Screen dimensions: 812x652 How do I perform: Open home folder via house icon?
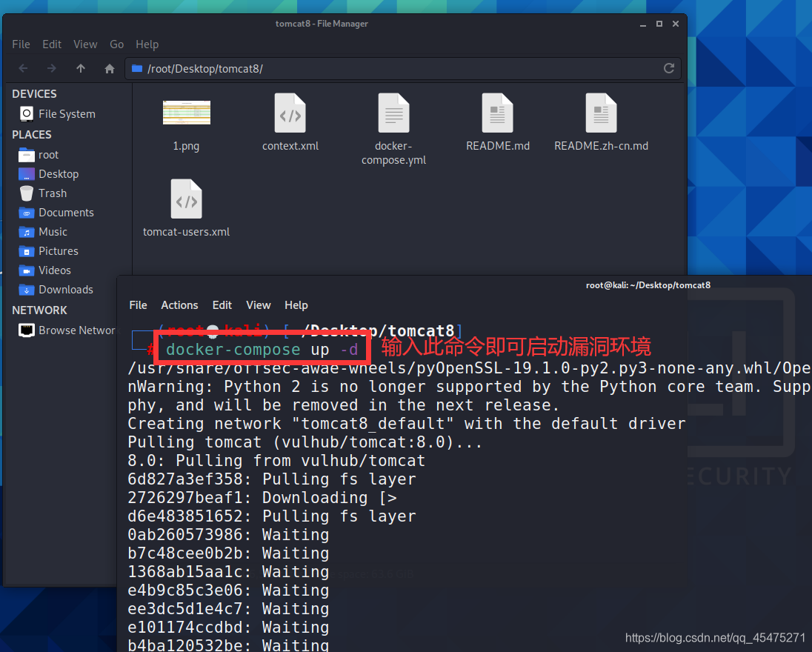[109, 68]
